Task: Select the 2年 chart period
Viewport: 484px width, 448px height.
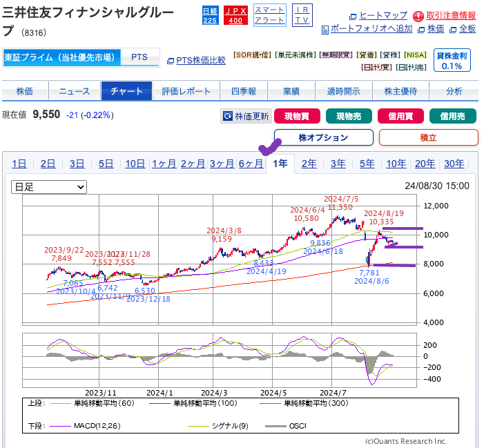Action: coord(309,164)
